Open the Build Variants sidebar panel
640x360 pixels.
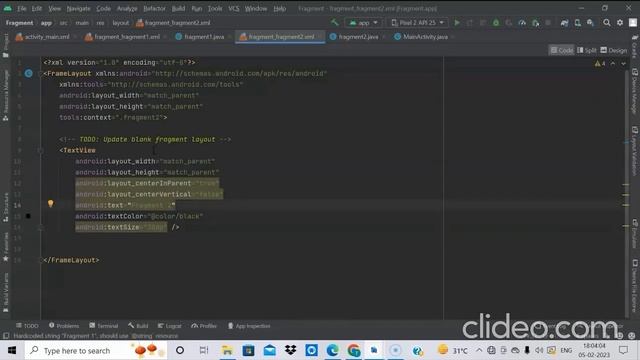pyautogui.click(x=6, y=293)
